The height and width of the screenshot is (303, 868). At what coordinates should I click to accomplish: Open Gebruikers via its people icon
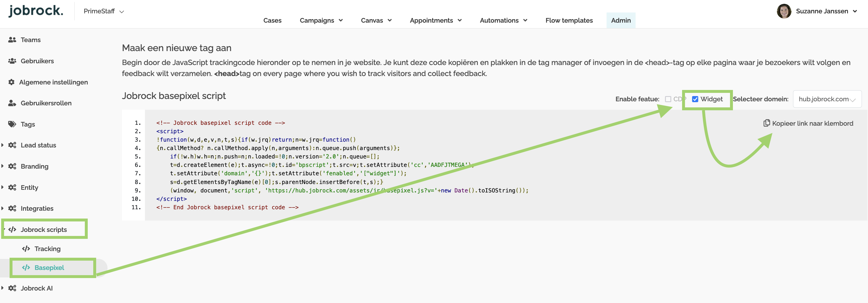point(12,61)
